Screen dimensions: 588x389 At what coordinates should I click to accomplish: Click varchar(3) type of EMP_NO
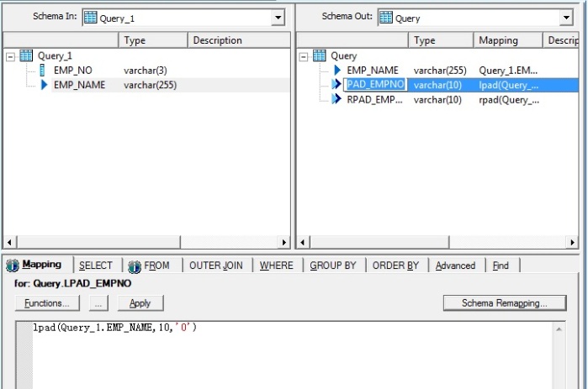click(x=146, y=71)
